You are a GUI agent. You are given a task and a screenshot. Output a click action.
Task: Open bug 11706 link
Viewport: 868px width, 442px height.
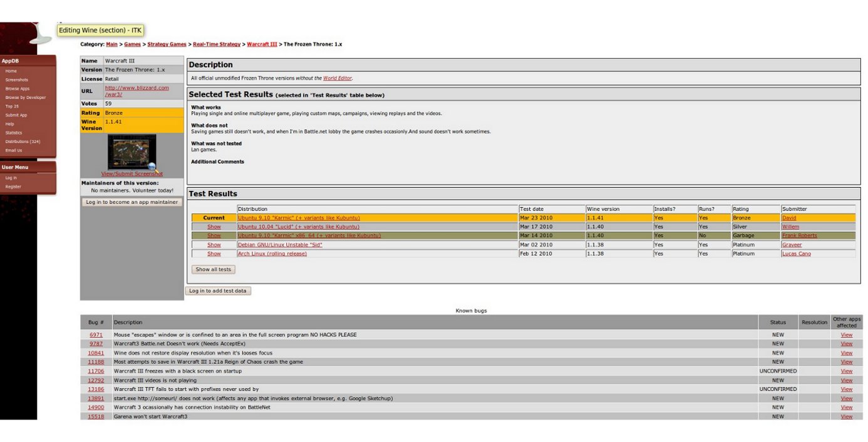pyautogui.click(x=96, y=371)
